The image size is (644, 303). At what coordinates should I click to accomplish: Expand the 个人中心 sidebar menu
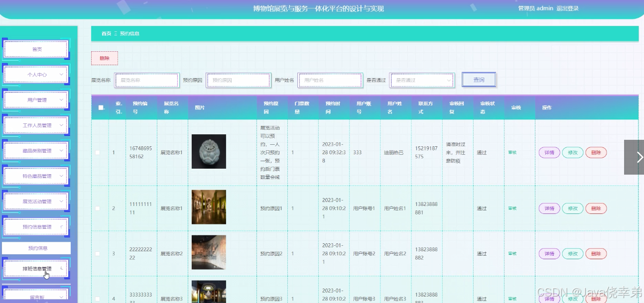tap(36, 75)
